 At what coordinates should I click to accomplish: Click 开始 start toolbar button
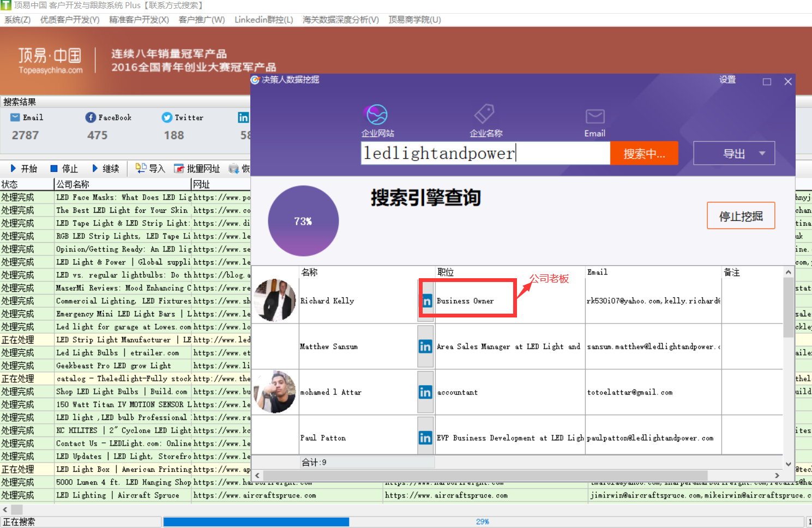click(x=23, y=169)
